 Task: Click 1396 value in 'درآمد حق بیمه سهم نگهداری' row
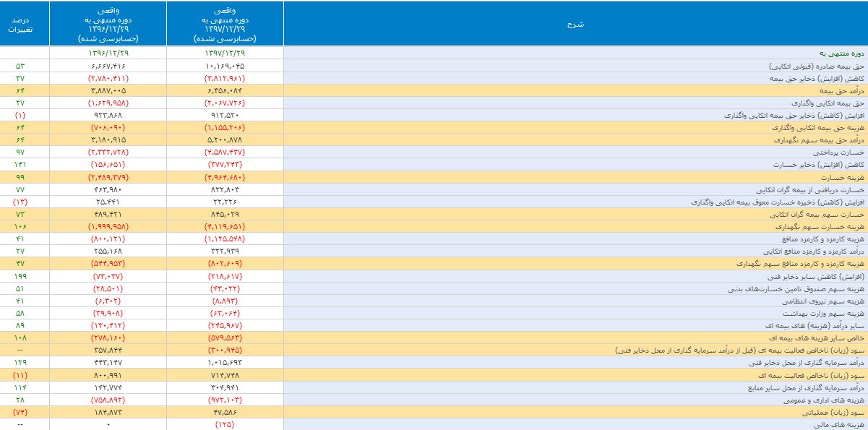click(108, 139)
